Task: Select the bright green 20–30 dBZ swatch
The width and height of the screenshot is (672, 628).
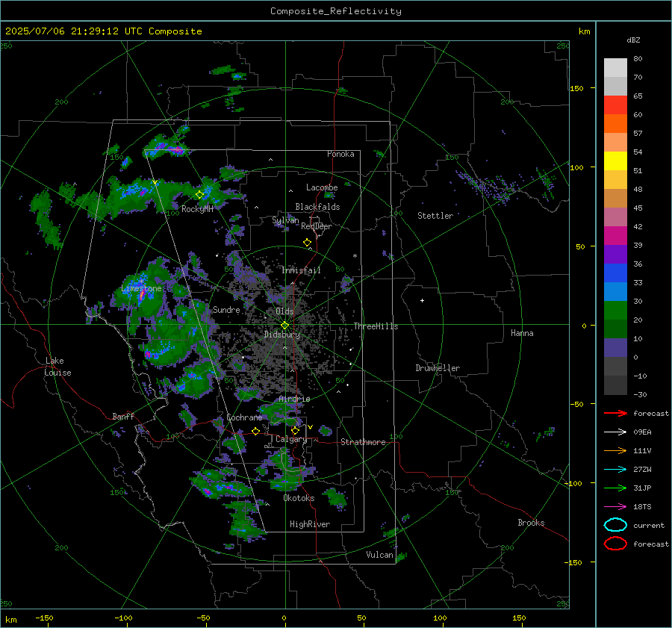Action: (x=615, y=311)
